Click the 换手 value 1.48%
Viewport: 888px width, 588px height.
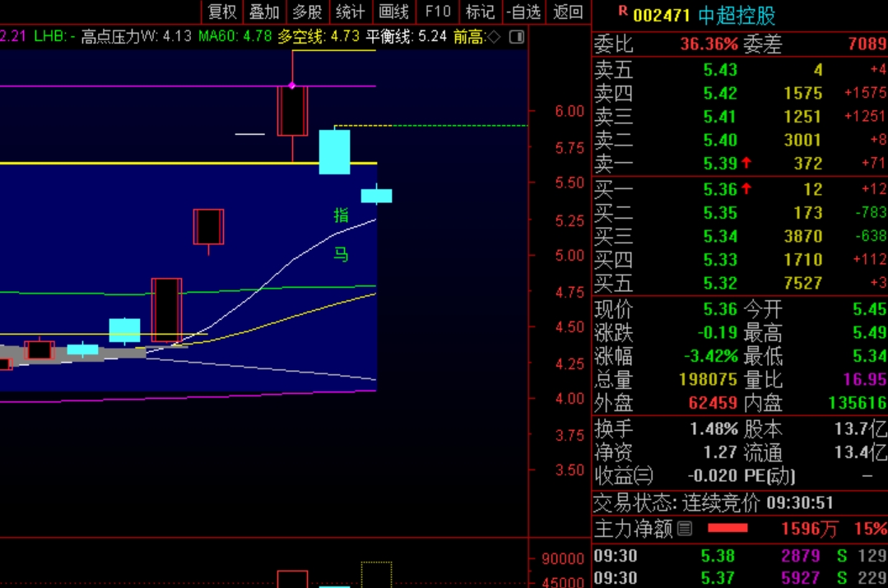[714, 429]
